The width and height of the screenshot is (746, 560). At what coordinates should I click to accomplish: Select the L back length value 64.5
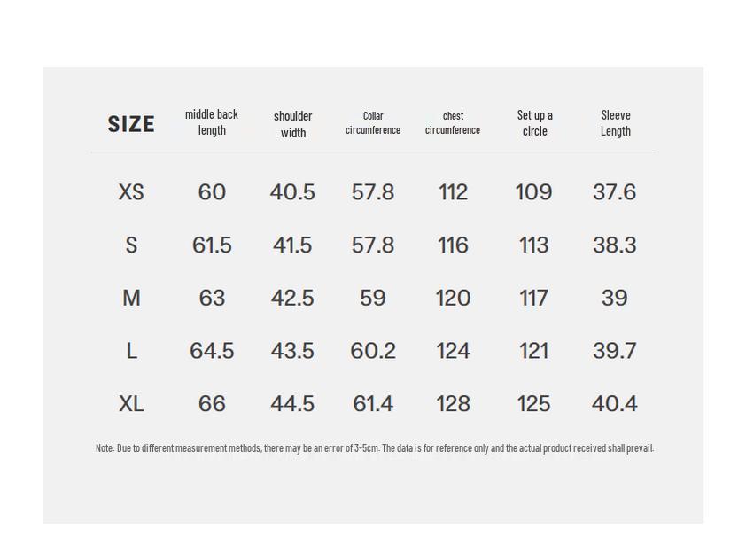(x=212, y=352)
